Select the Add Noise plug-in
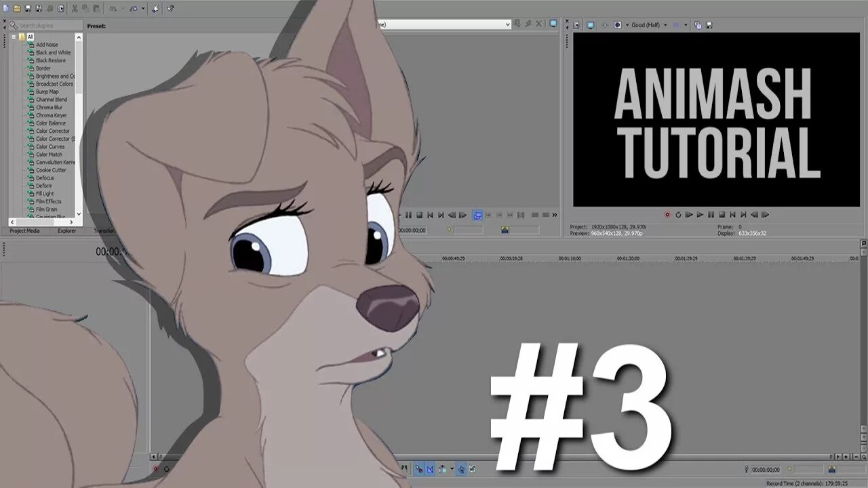This screenshot has height=488, width=868. click(47, 45)
